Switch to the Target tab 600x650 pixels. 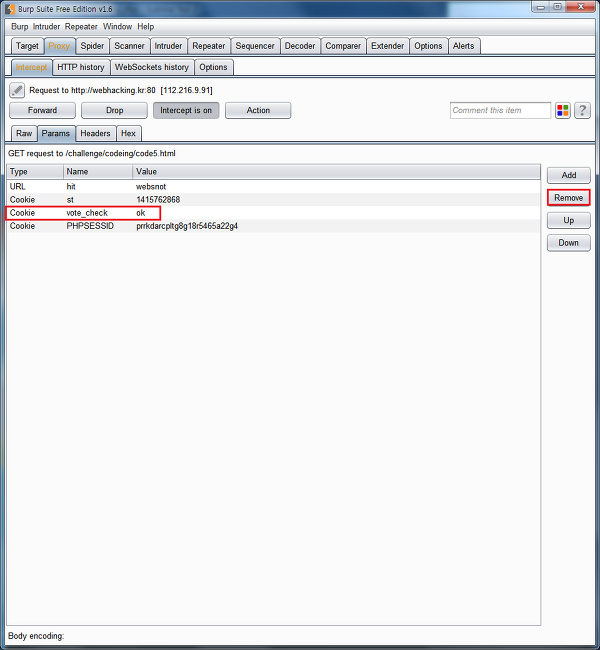point(27,46)
